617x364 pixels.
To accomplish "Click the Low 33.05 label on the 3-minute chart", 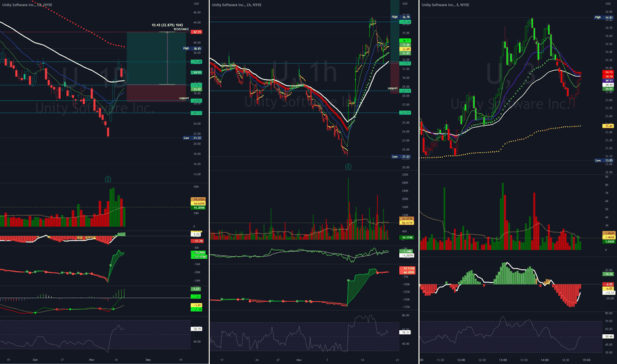I will 604,160.
